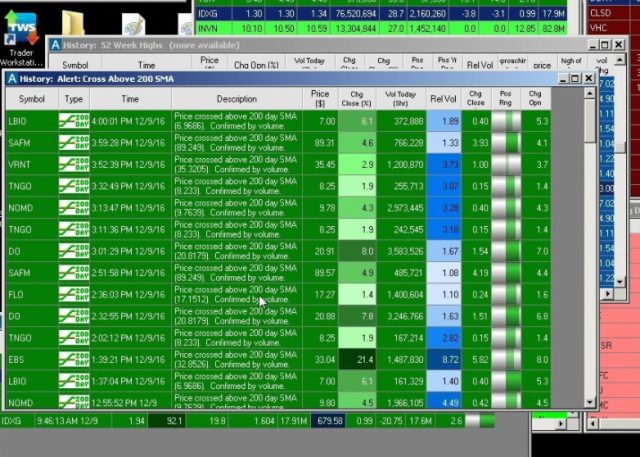This screenshot has width=640, height=457.
Task: Click the up arrow of the 200 SMA window scrollbar
Action: tap(589, 93)
